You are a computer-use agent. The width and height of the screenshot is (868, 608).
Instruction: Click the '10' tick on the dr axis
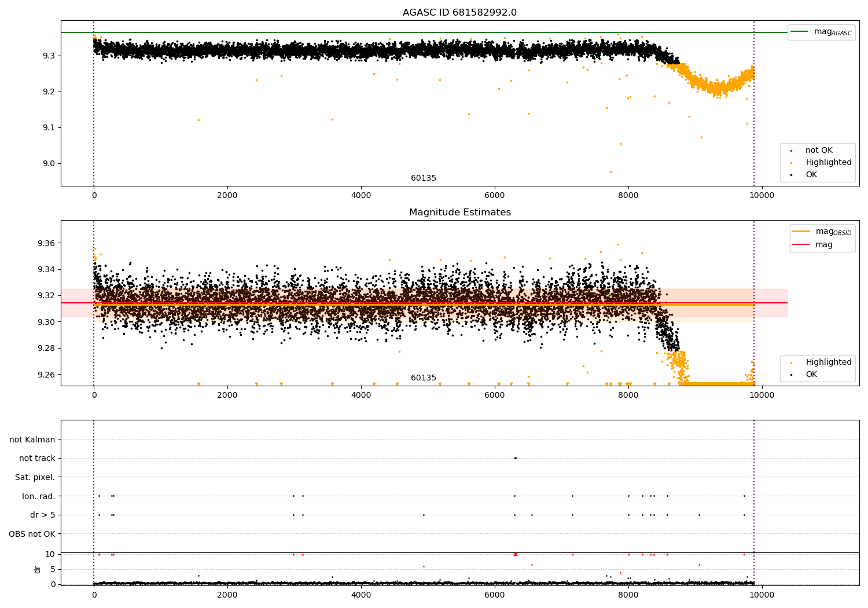50,555
